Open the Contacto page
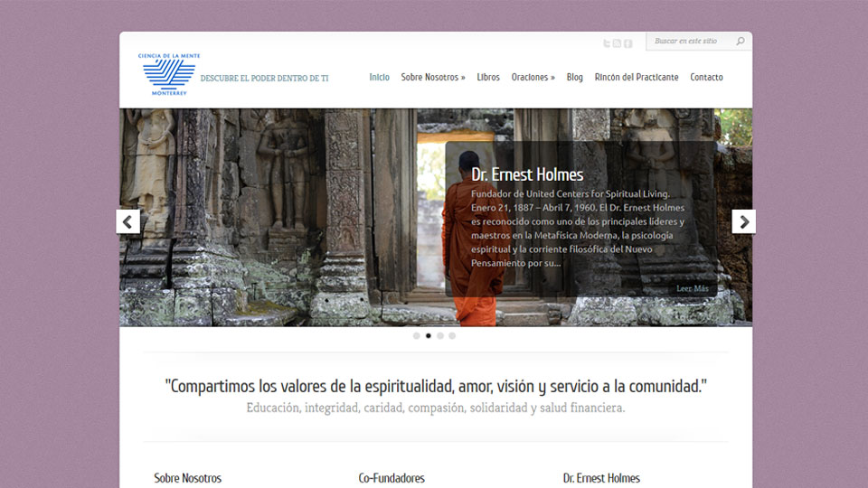The height and width of the screenshot is (488, 868). pyautogui.click(x=706, y=78)
